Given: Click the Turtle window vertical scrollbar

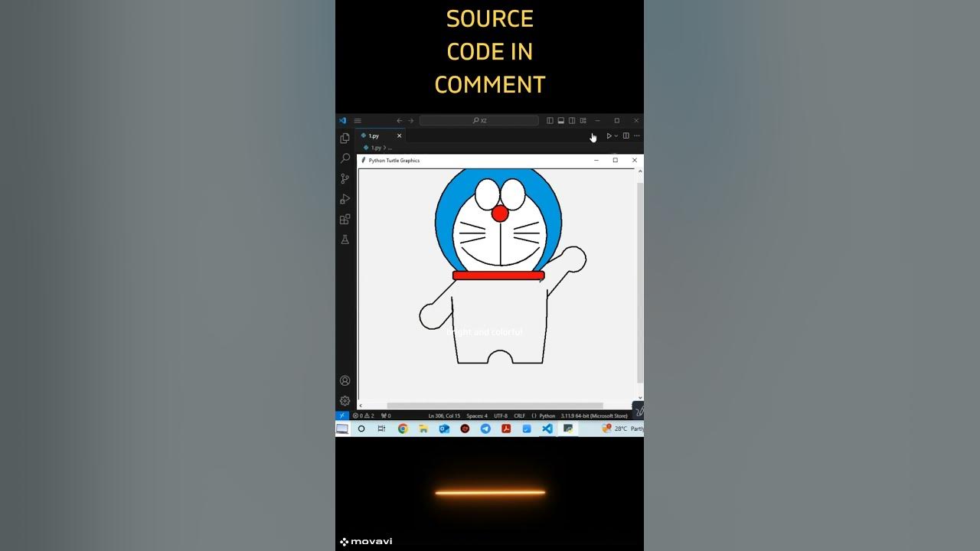Looking at the screenshot, I should click(640, 283).
